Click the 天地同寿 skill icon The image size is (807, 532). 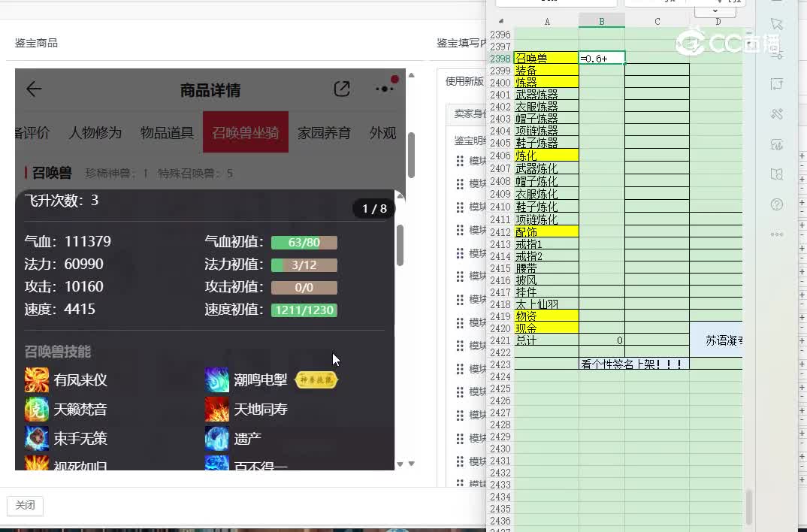pos(217,410)
